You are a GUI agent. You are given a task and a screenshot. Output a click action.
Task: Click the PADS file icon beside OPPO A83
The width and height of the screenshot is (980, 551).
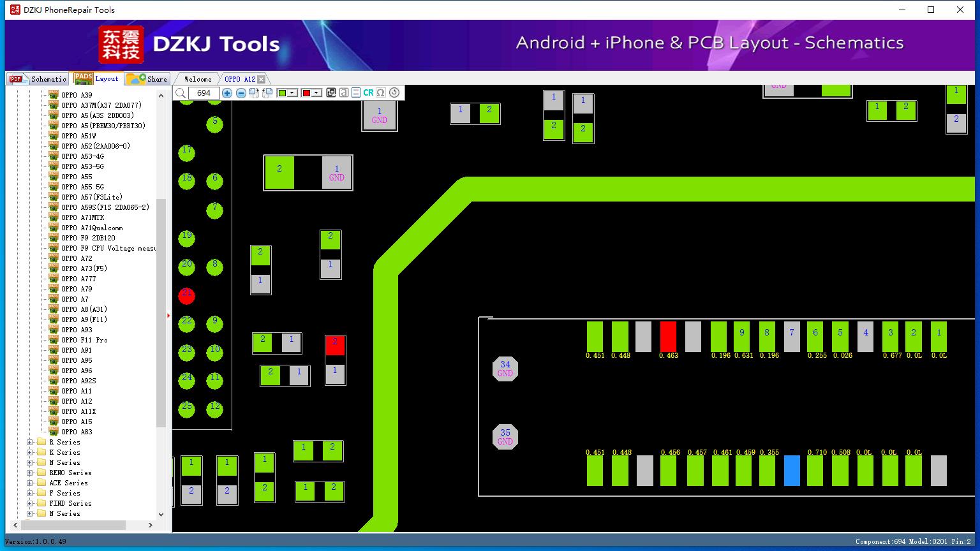click(54, 432)
